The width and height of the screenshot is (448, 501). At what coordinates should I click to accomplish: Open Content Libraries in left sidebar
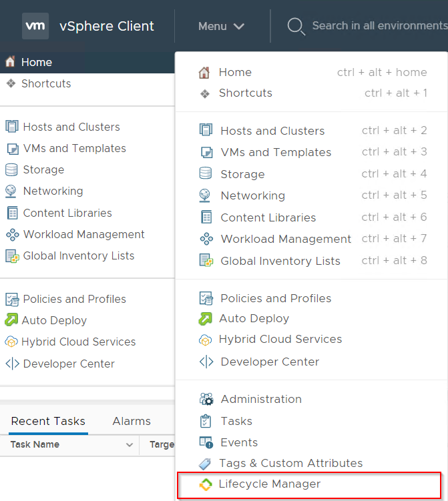(67, 213)
